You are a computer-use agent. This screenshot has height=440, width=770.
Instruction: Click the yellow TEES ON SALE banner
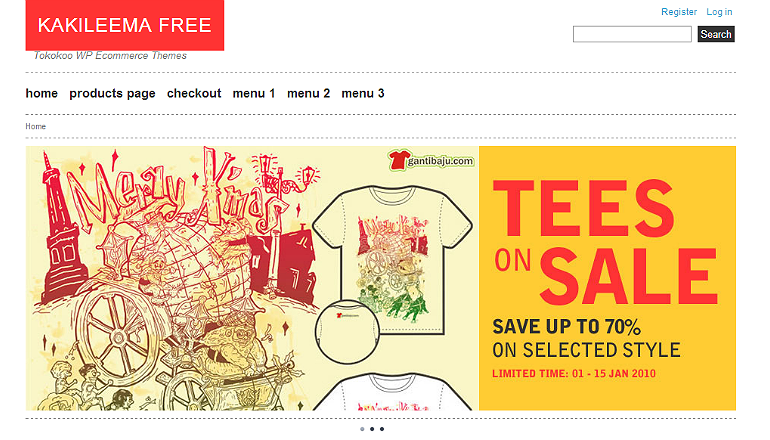click(x=607, y=278)
